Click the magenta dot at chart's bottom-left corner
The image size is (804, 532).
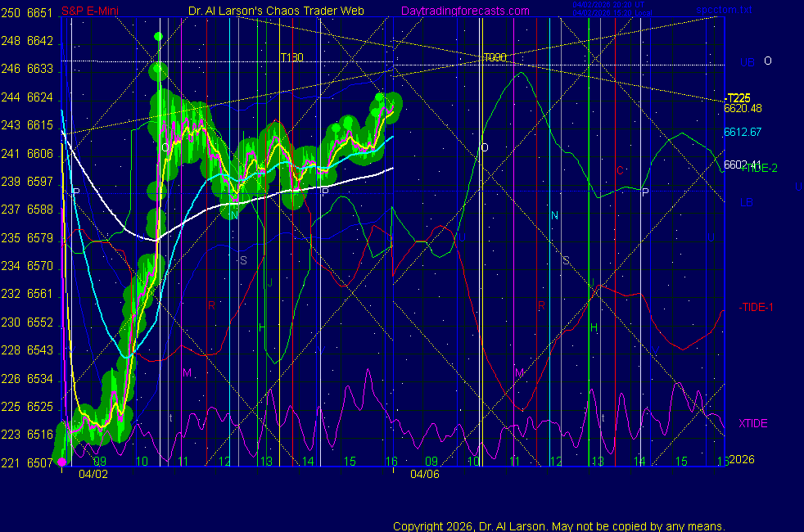click(62, 462)
